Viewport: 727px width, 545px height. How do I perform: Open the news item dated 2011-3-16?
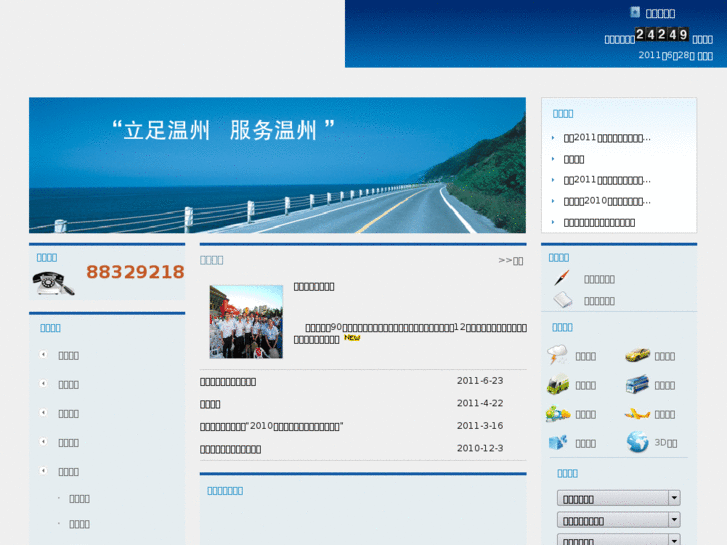[272, 426]
